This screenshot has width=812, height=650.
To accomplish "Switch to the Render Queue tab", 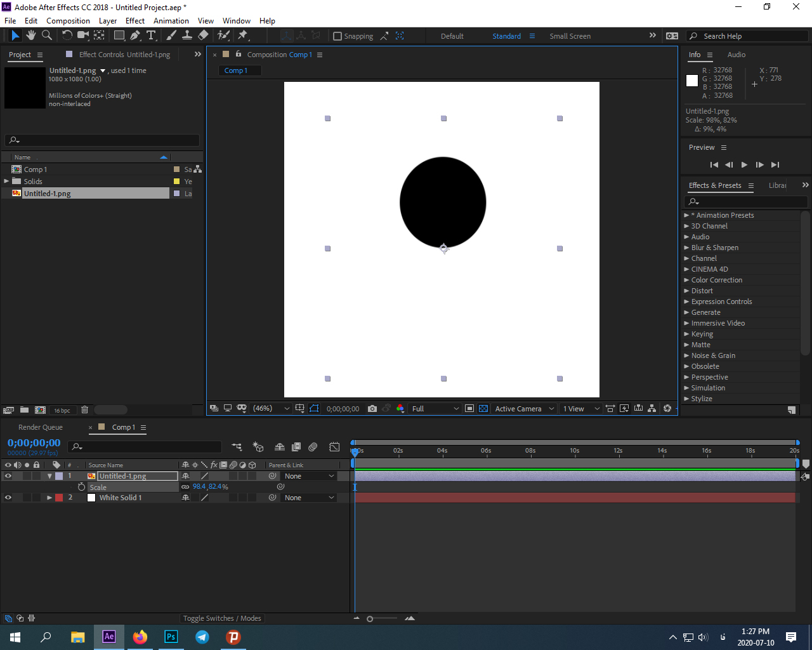I will [x=41, y=427].
